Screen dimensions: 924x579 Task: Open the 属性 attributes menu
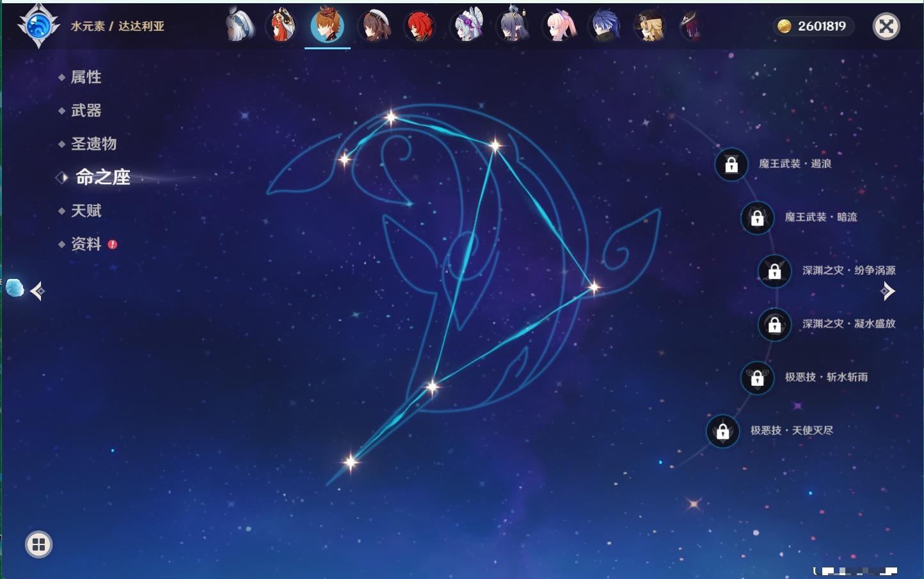pyautogui.click(x=86, y=77)
